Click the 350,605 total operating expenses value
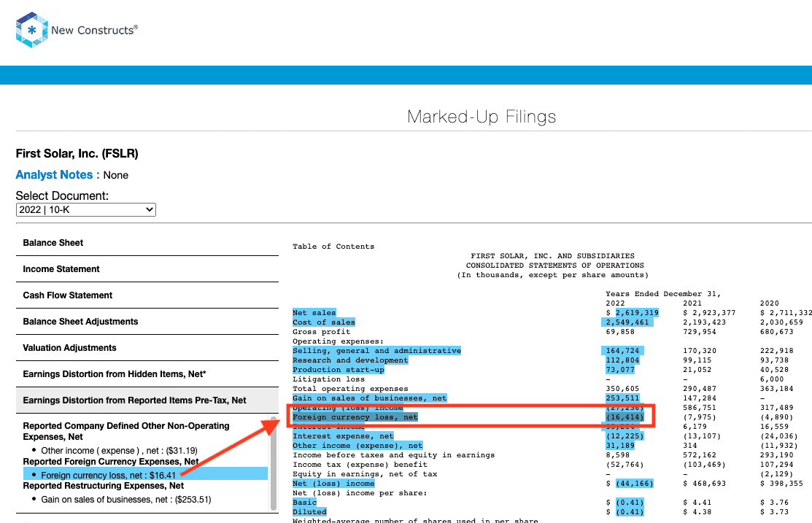The image size is (812, 523). coord(622,389)
